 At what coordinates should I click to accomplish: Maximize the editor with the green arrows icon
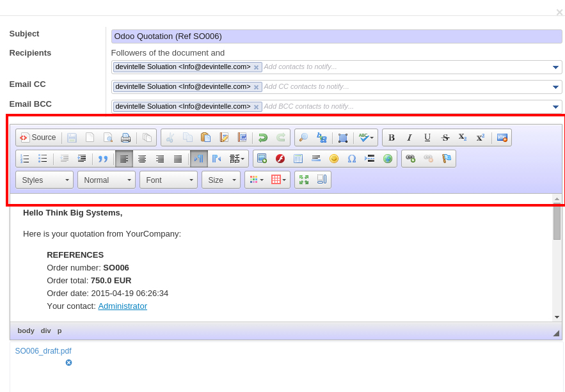[x=303, y=179]
